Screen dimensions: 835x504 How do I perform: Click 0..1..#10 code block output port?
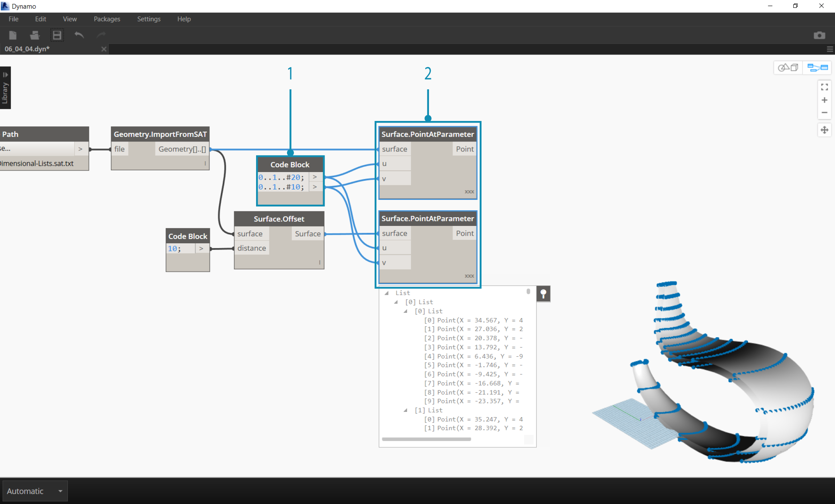coord(315,187)
